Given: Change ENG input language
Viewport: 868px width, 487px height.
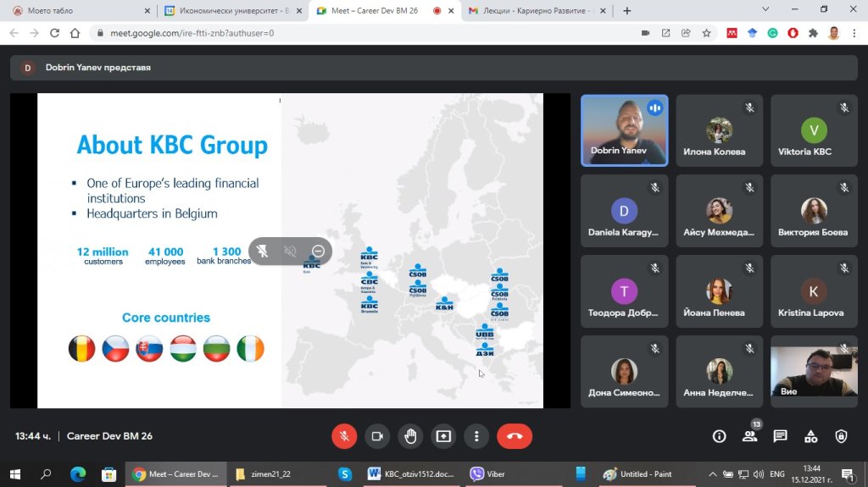Looking at the screenshot, I should pyautogui.click(x=777, y=474).
